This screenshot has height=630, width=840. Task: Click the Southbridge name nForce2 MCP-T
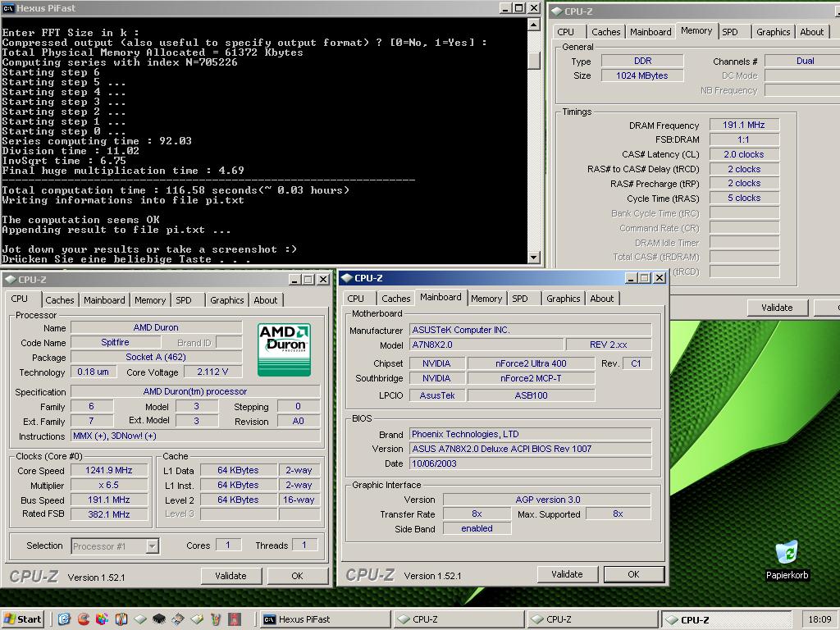(x=531, y=378)
